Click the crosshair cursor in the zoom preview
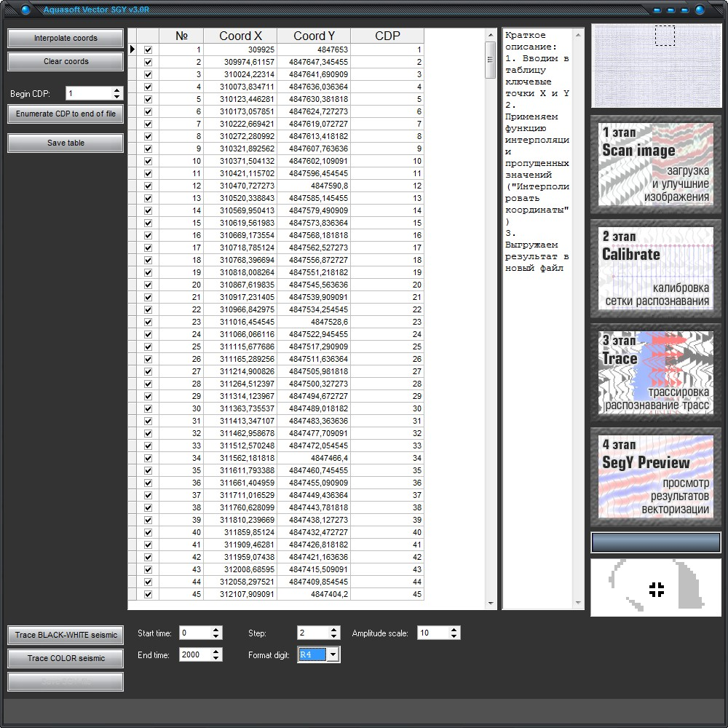 (x=656, y=590)
